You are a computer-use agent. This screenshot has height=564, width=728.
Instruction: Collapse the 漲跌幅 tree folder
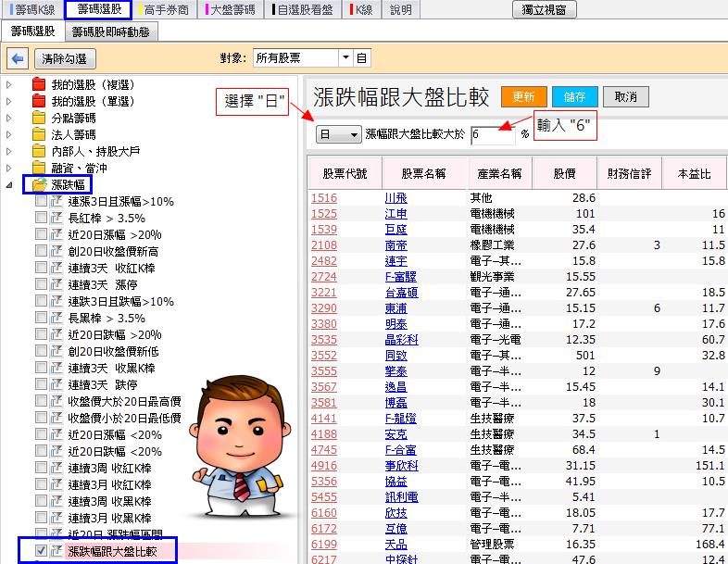coord(10,185)
